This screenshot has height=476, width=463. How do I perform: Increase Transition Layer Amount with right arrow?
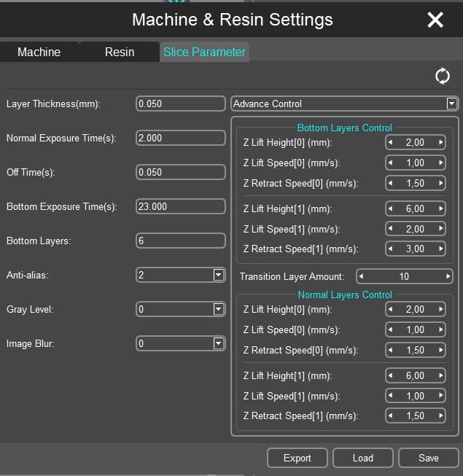(448, 277)
